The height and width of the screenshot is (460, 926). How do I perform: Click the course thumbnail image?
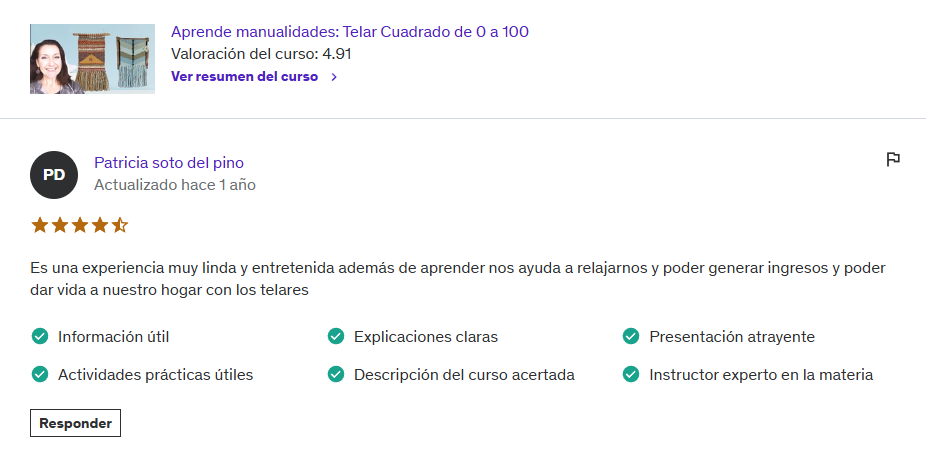pyautogui.click(x=92, y=59)
